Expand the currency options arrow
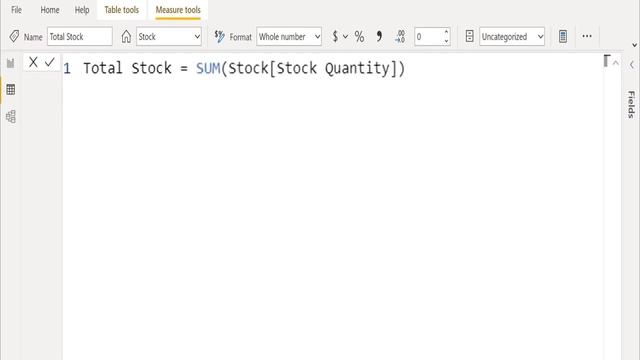Screen dimensions: 640x360 345,37
